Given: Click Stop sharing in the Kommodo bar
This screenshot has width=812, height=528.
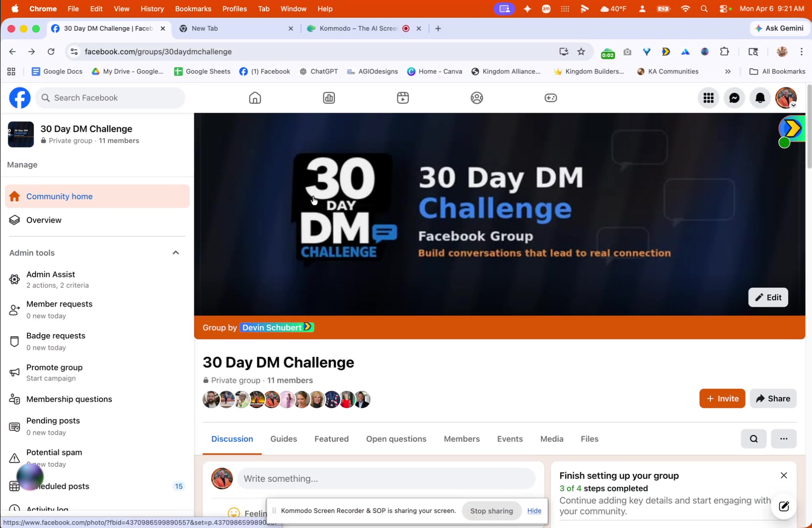Looking at the screenshot, I should click(x=492, y=511).
